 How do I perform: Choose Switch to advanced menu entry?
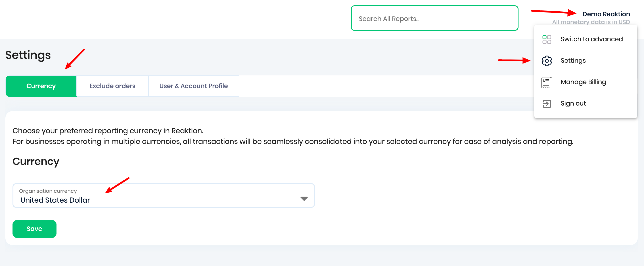[591, 39]
